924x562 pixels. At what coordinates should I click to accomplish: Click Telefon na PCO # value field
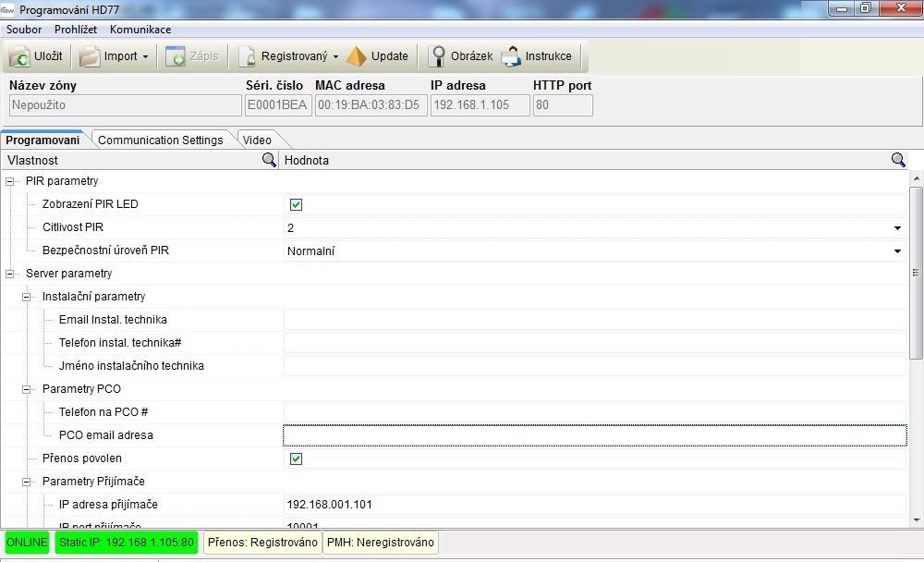point(594,412)
